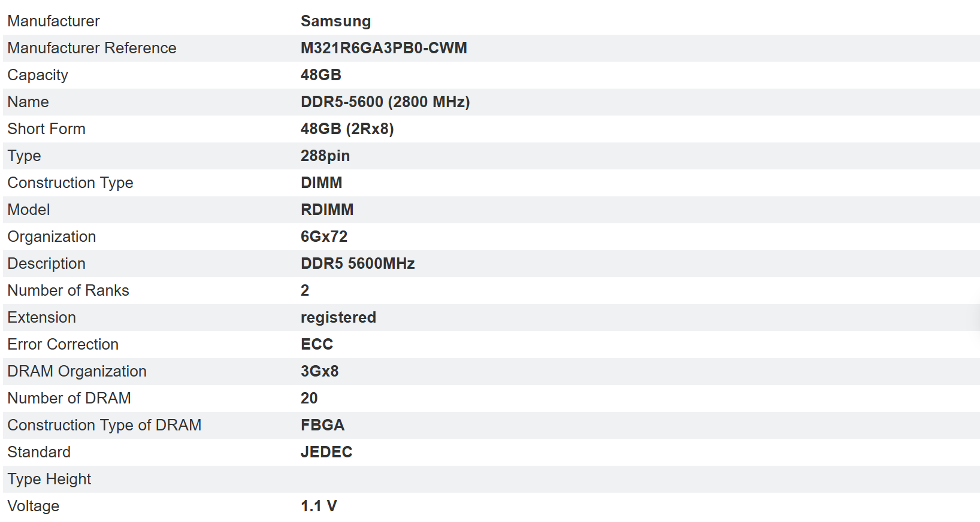Click the Number of DRAM label

(69, 399)
